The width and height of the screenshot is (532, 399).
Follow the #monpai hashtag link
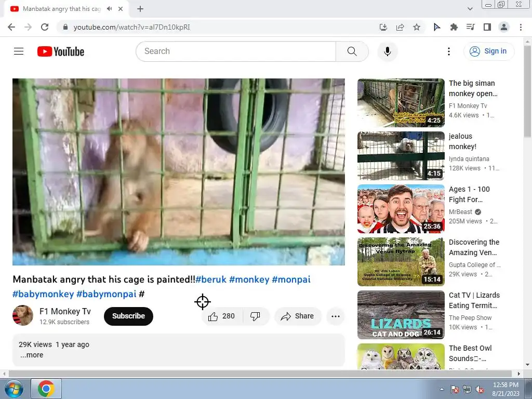(291, 279)
